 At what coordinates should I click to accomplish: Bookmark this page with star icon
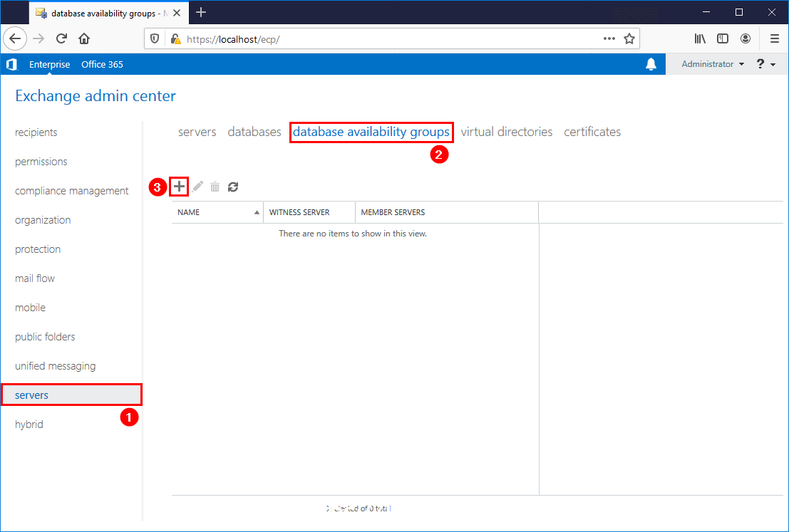coord(629,38)
